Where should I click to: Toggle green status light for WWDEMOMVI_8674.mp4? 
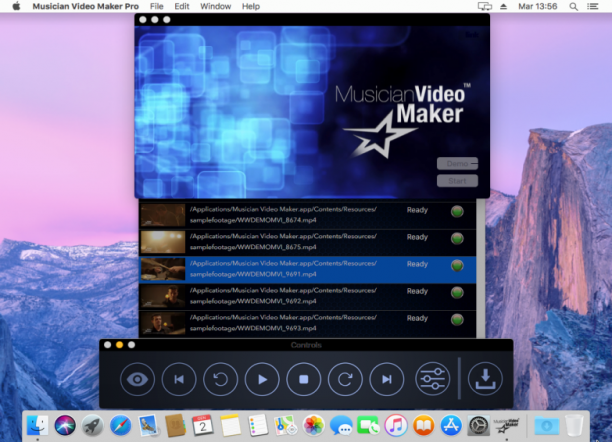tap(457, 212)
